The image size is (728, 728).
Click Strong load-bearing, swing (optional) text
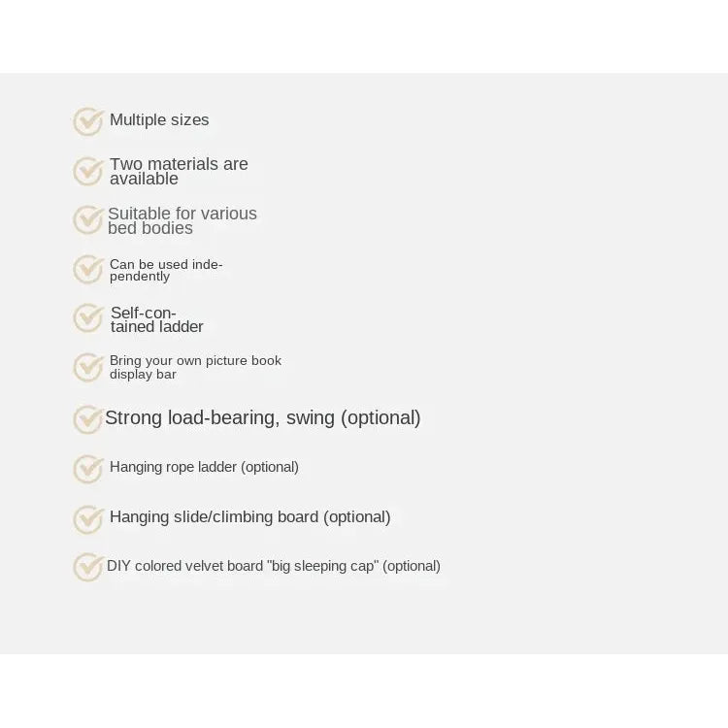(x=263, y=417)
